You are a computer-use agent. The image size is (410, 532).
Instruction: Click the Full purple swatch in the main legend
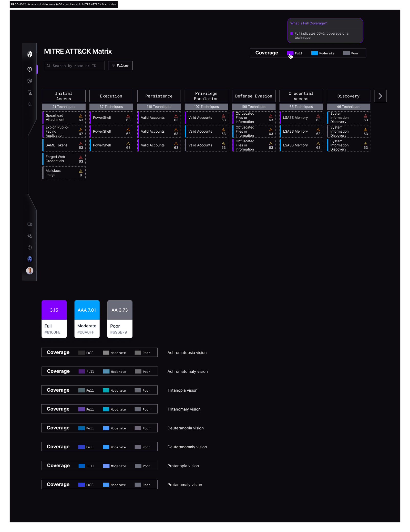[x=290, y=53]
